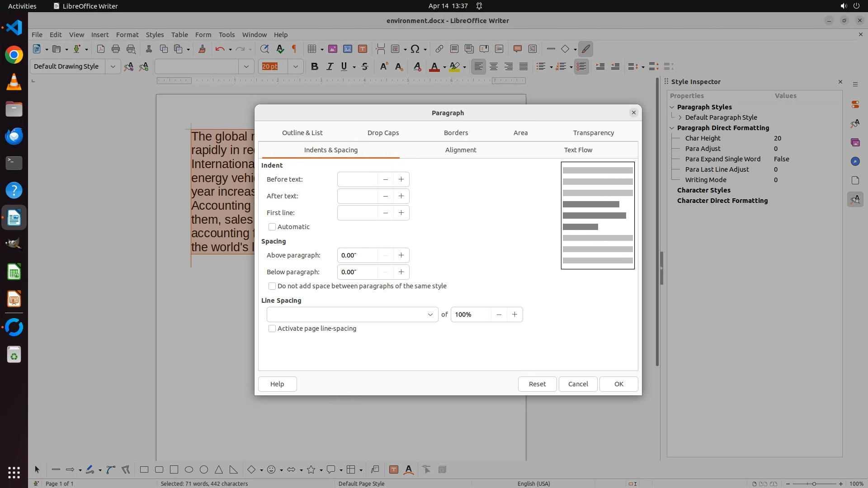Open the Format menu

tap(127, 34)
